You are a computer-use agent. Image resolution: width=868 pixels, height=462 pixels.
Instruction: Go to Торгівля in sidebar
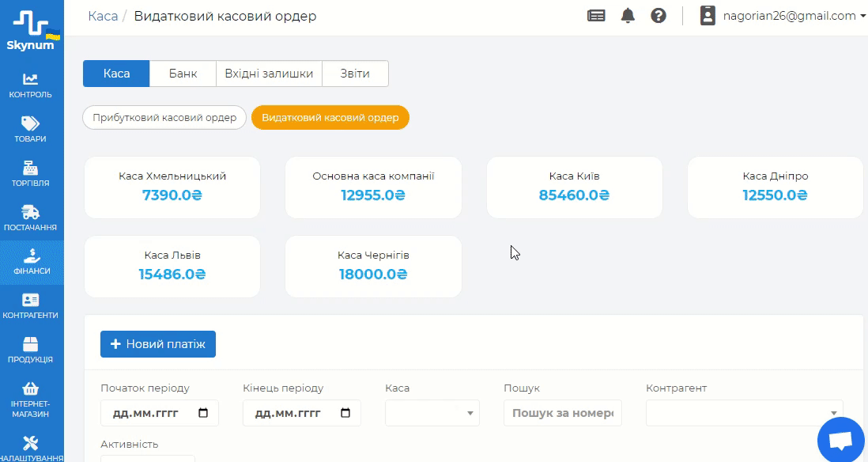pyautogui.click(x=31, y=174)
